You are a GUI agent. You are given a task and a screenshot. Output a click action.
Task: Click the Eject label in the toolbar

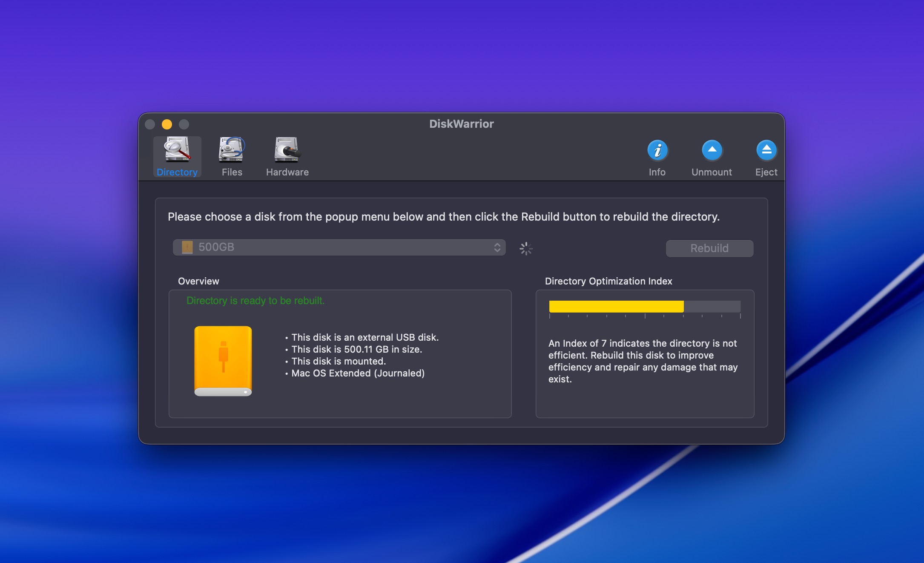pos(766,172)
